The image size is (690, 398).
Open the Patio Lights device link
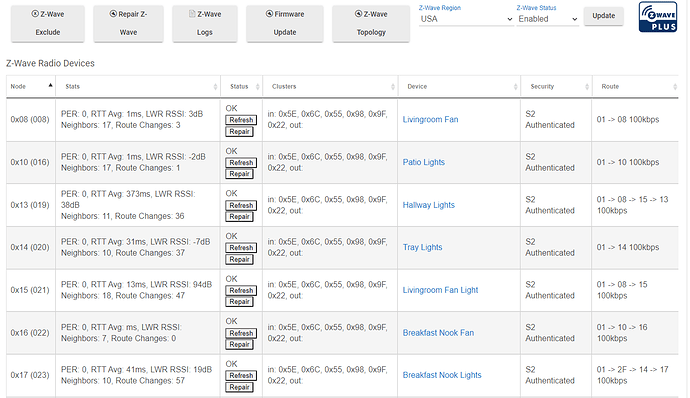click(424, 162)
